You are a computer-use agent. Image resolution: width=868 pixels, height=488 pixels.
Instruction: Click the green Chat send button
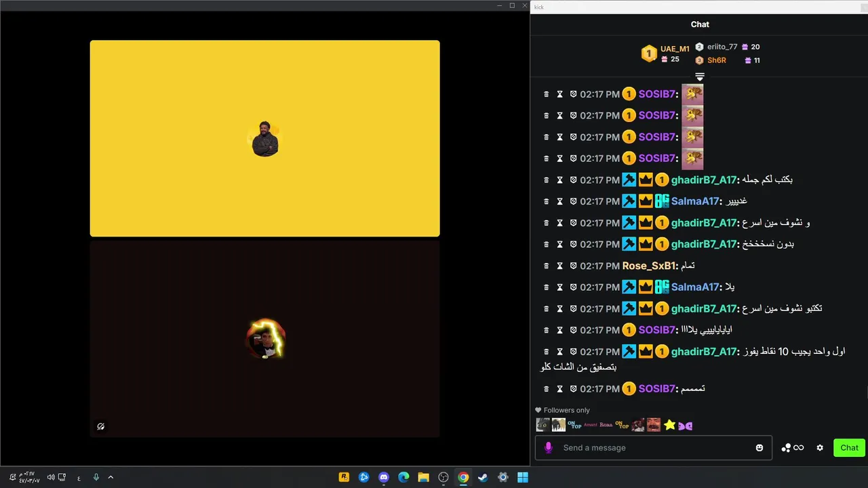[849, 447]
